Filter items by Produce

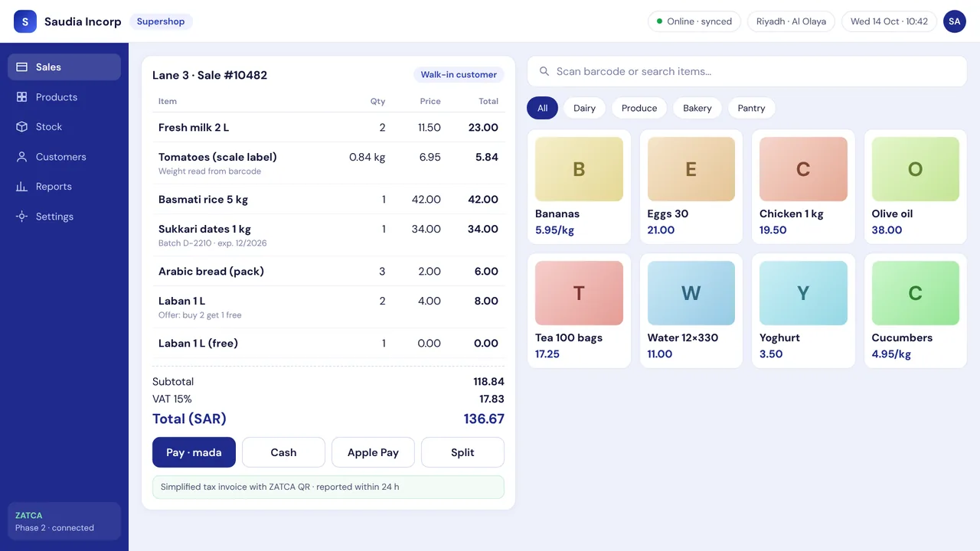pos(639,108)
